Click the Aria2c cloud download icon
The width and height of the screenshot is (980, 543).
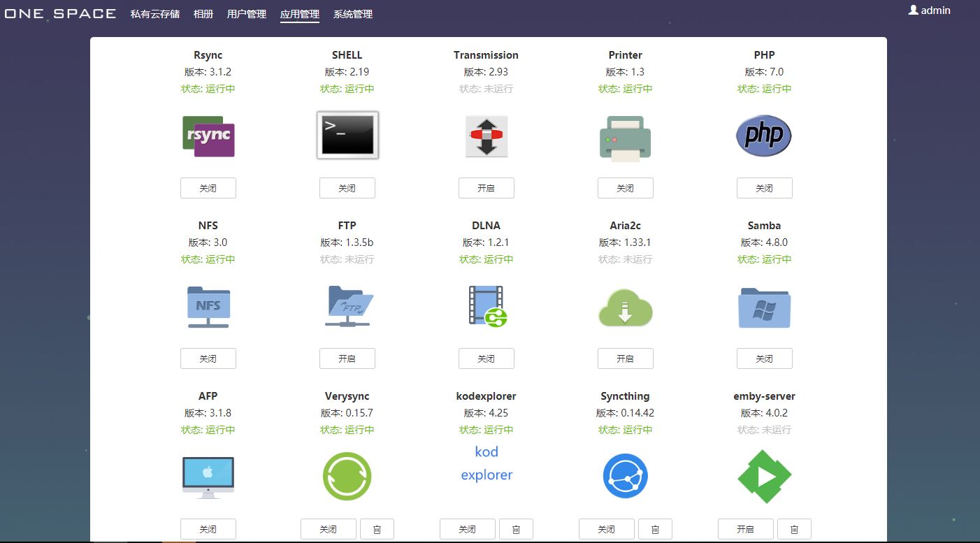pos(626,307)
